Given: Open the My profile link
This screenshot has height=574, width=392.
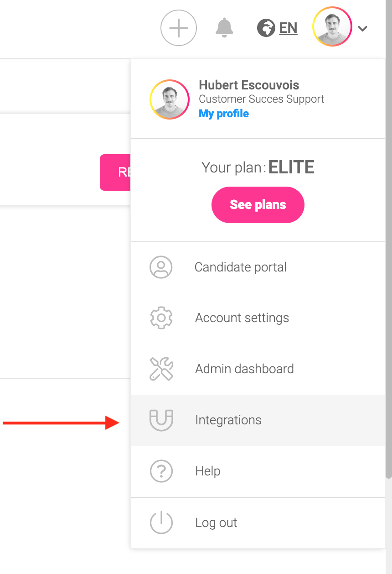Looking at the screenshot, I should 224,114.
